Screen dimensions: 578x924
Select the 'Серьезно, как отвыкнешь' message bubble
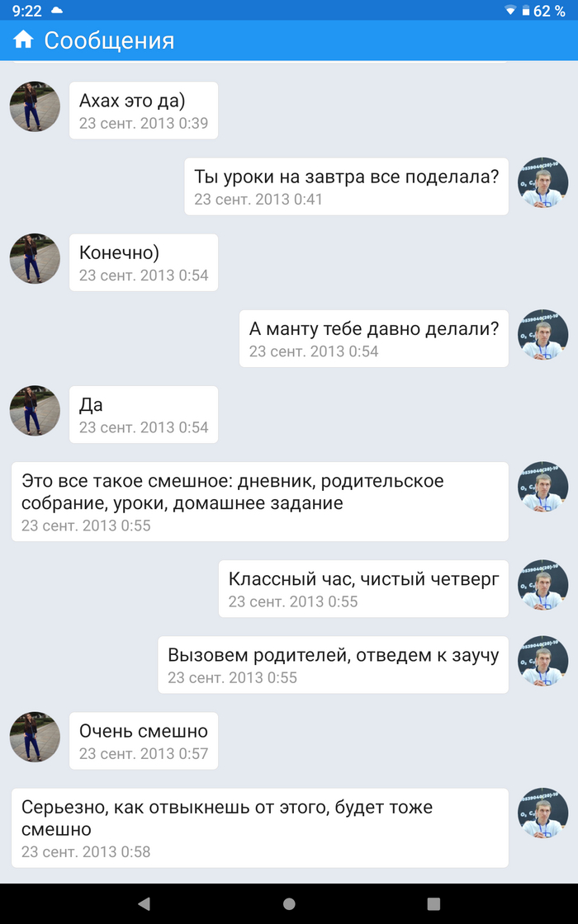260,828
